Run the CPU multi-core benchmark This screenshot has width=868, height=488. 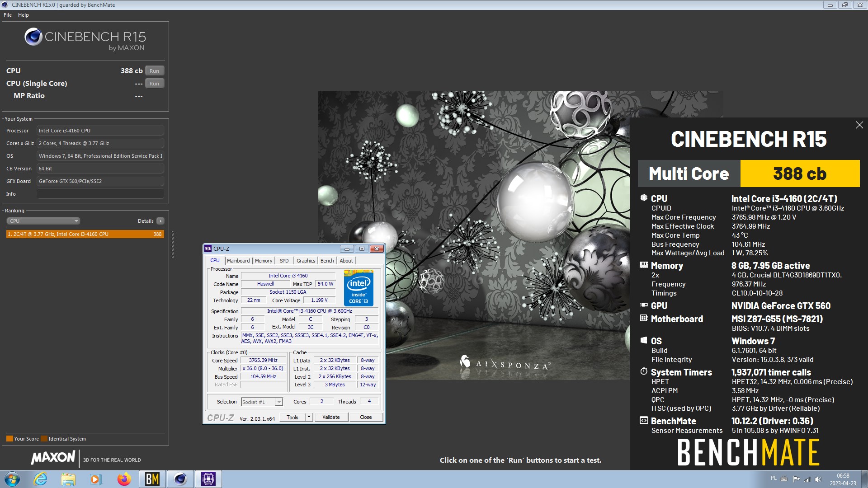pos(155,71)
